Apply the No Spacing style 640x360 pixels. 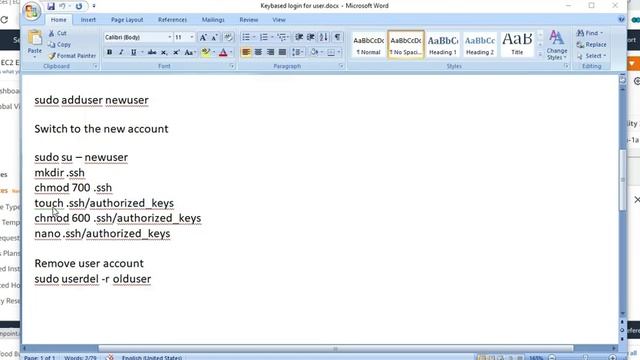coord(406,44)
